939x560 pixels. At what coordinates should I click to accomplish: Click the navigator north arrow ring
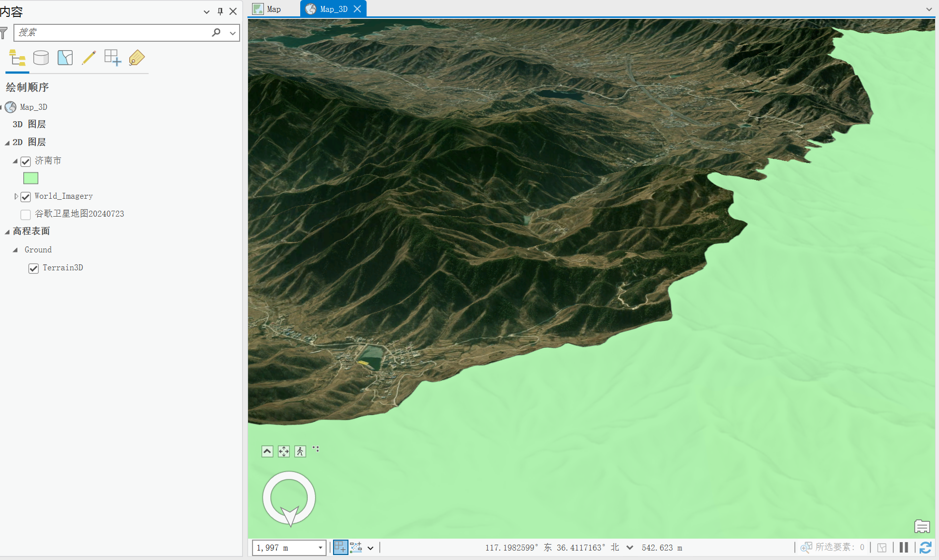click(x=289, y=498)
